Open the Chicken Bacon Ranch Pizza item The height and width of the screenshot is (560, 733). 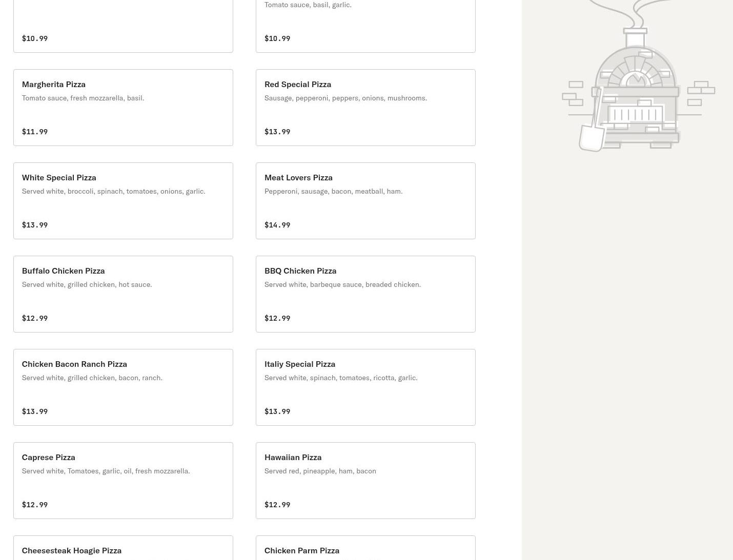pyautogui.click(x=123, y=387)
